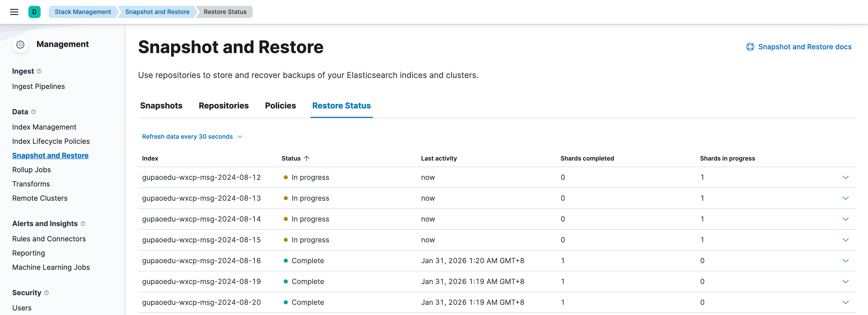868x315 pixels.
Task: Go to Stack Management breadcrumb
Action: [82, 12]
